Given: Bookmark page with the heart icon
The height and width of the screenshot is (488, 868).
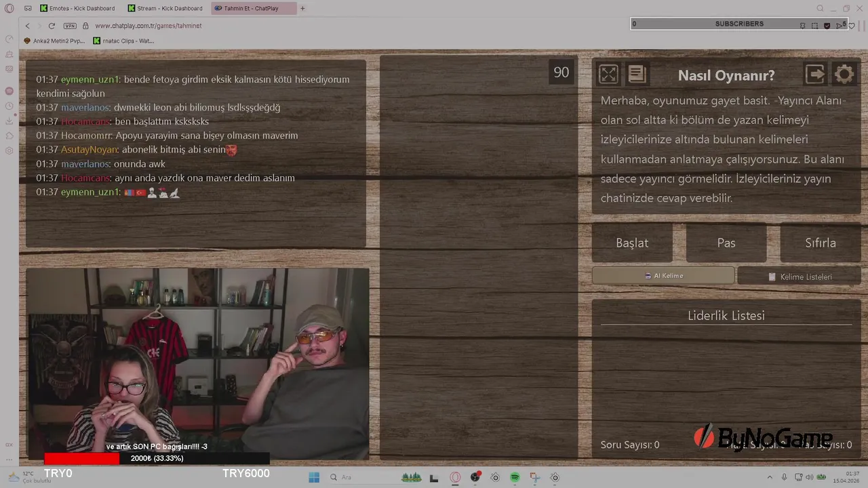Looking at the screenshot, I should tap(852, 26).
